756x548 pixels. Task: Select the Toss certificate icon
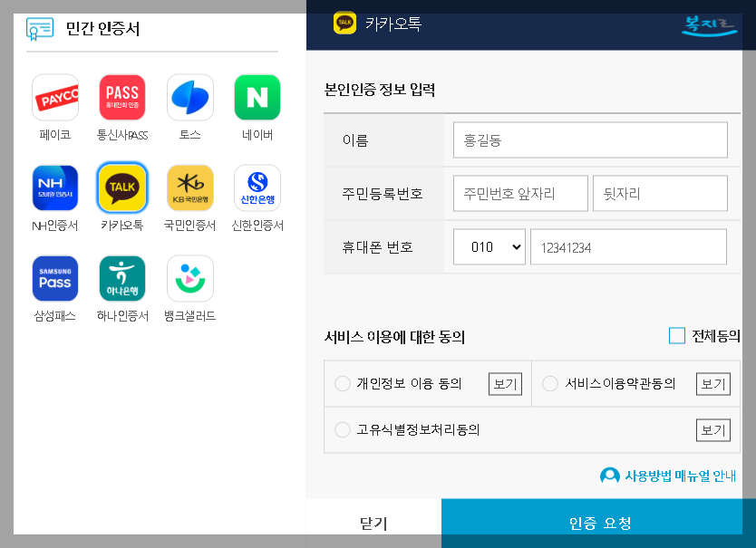pos(190,97)
